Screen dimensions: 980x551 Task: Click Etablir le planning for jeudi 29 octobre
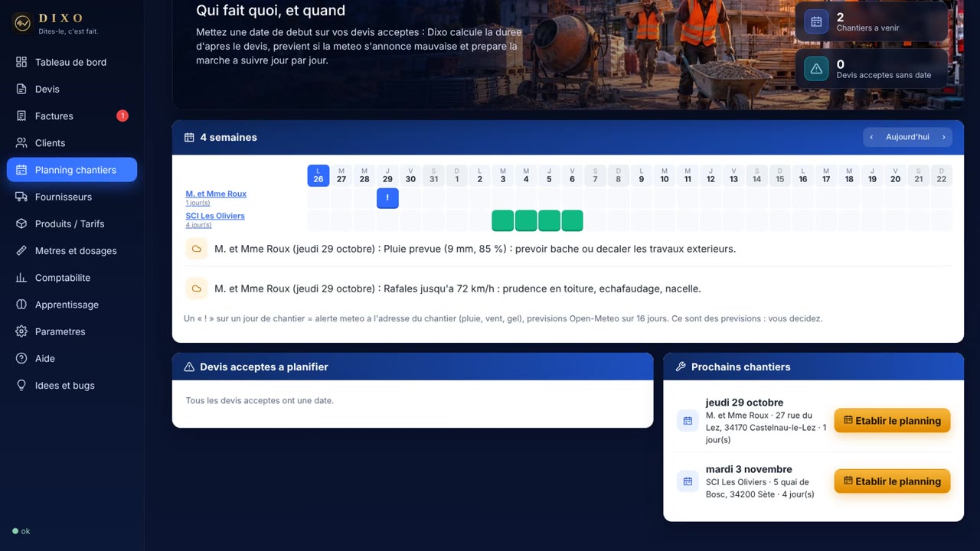[892, 420]
